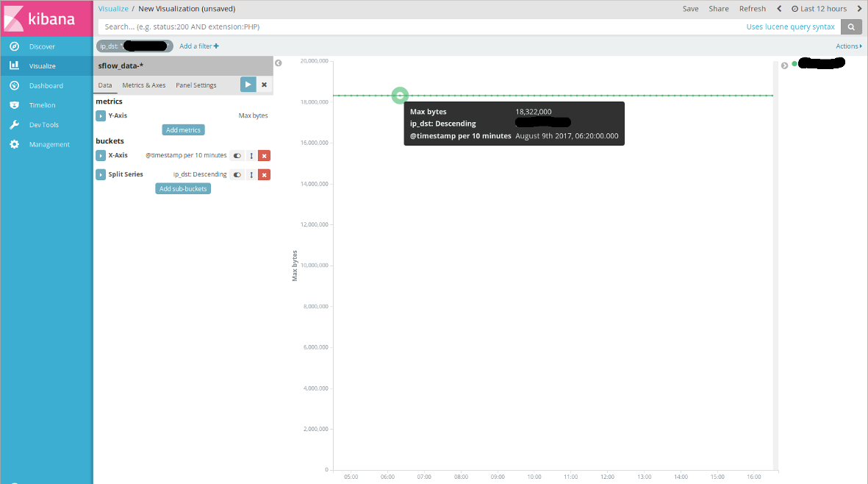868x484 pixels.
Task: Apply changes with the play button
Action: (248, 85)
